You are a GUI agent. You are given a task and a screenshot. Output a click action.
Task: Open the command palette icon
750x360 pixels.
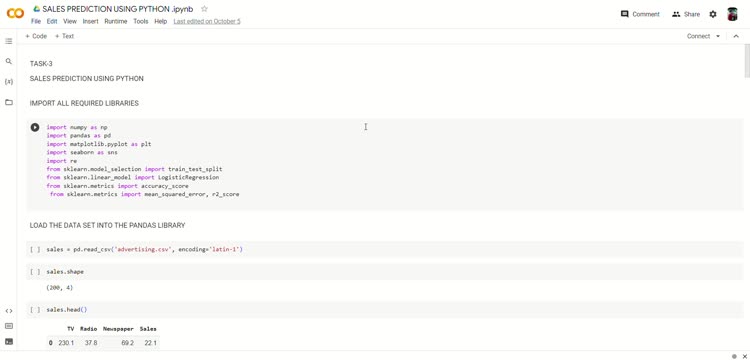[9, 326]
